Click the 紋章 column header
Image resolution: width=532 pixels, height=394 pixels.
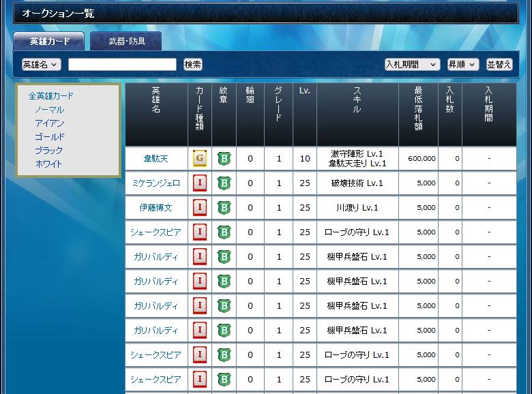tap(224, 115)
